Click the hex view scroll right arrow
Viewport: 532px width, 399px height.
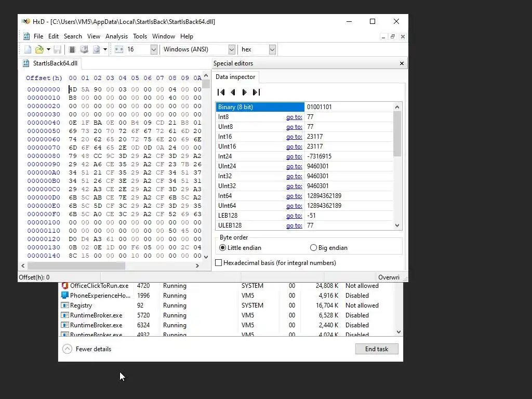pyautogui.click(x=197, y=265)
